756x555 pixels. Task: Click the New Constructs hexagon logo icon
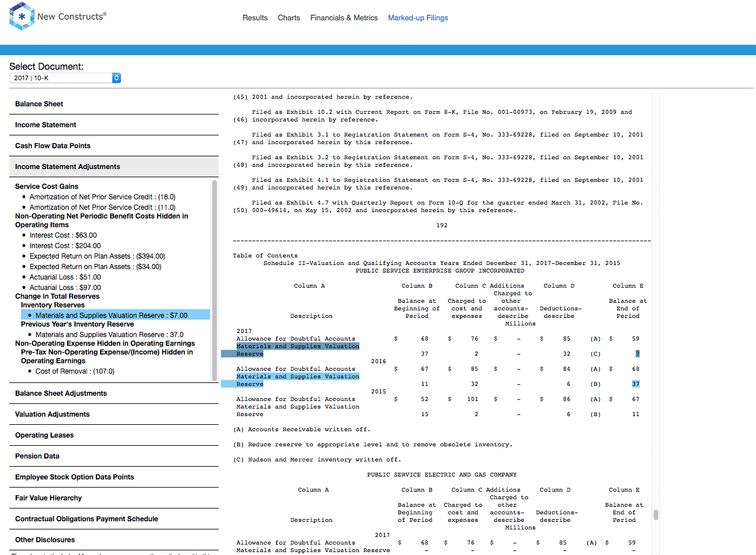(x=22, y=16)
